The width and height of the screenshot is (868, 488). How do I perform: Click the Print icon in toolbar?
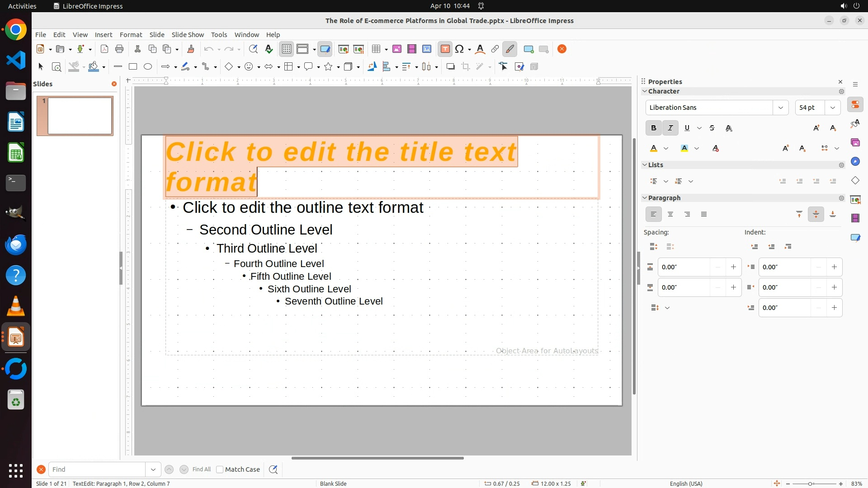pos(119,49)
